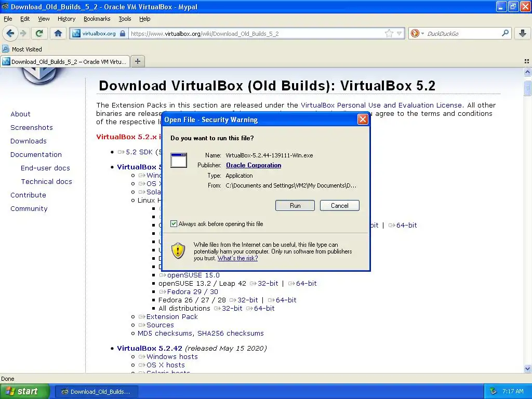Open the Most Visited bookmarks folder
Image resolution: width=532 pixels, height=399 pixels.
pyautogui.click(x=22, y=49)
